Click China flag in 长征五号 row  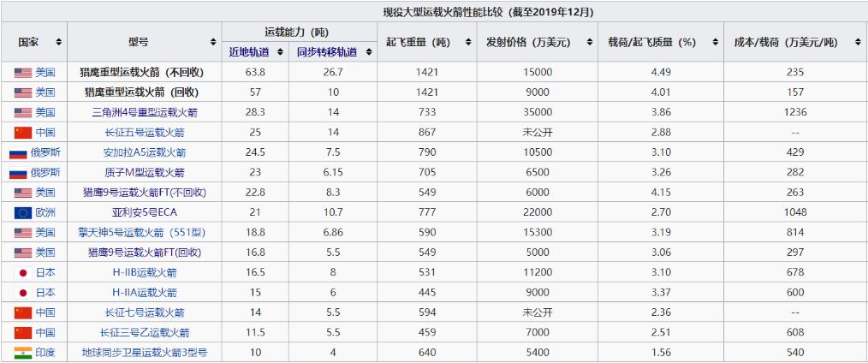coord(23,132)
